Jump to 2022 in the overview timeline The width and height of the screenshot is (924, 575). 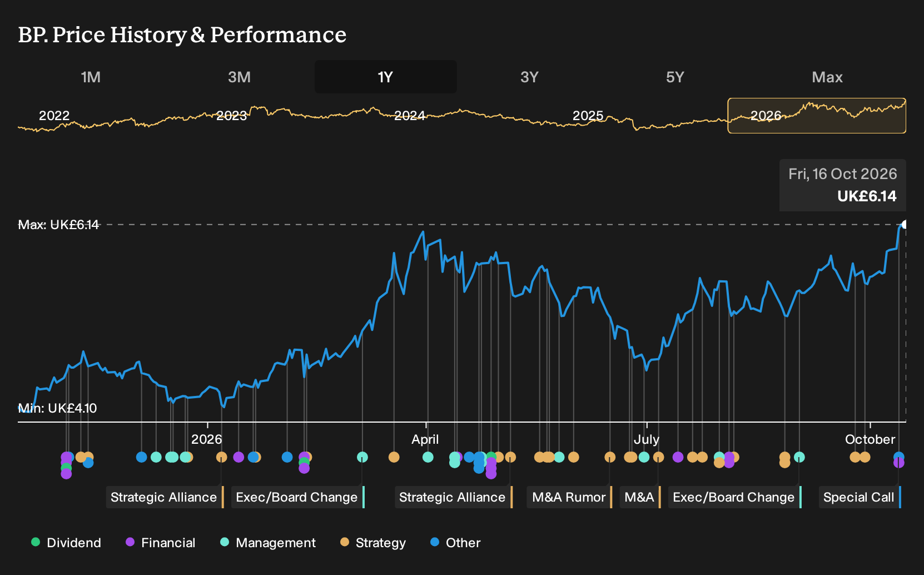click(54, 116)
